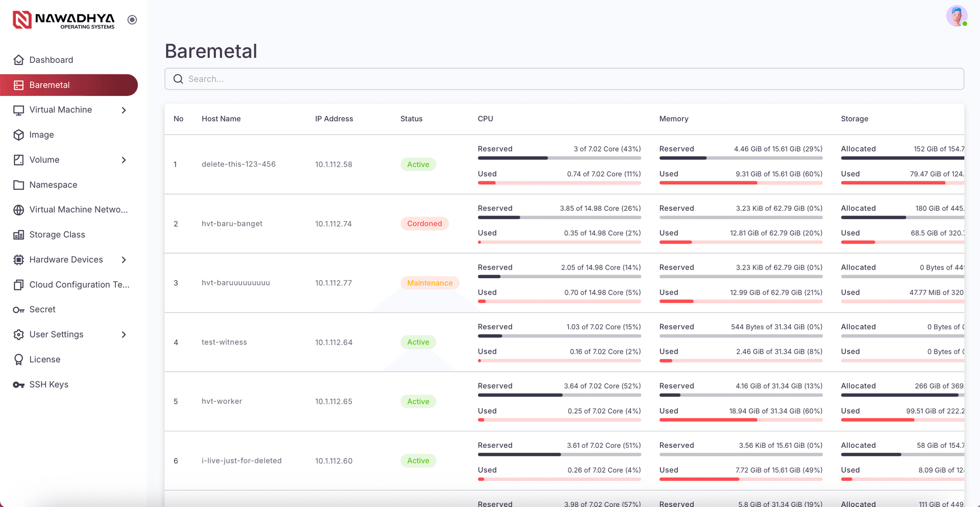Open host hvt-baruuuuuuuuu
The image size is (980, 507).
[x=236, y=283]
